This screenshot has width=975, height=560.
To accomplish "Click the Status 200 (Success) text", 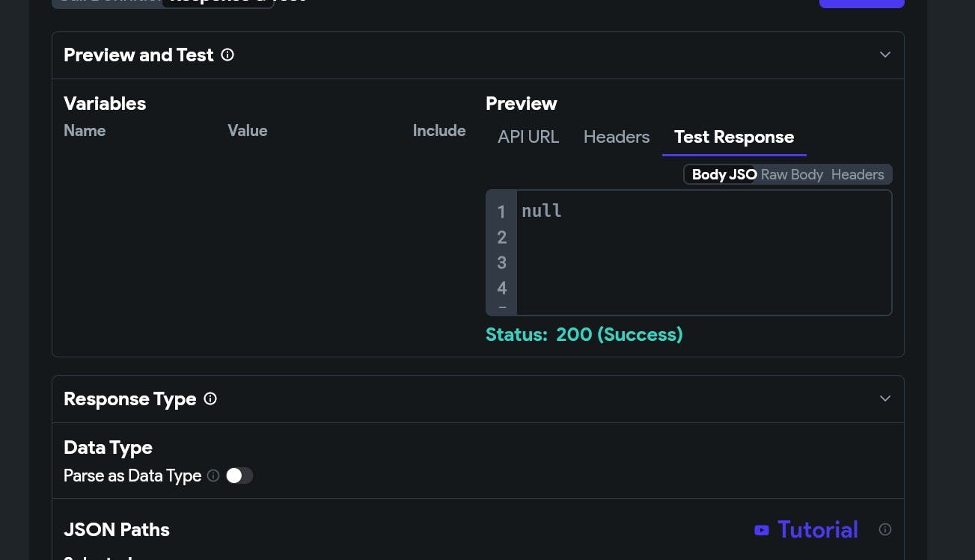I will tap(584, 334).
